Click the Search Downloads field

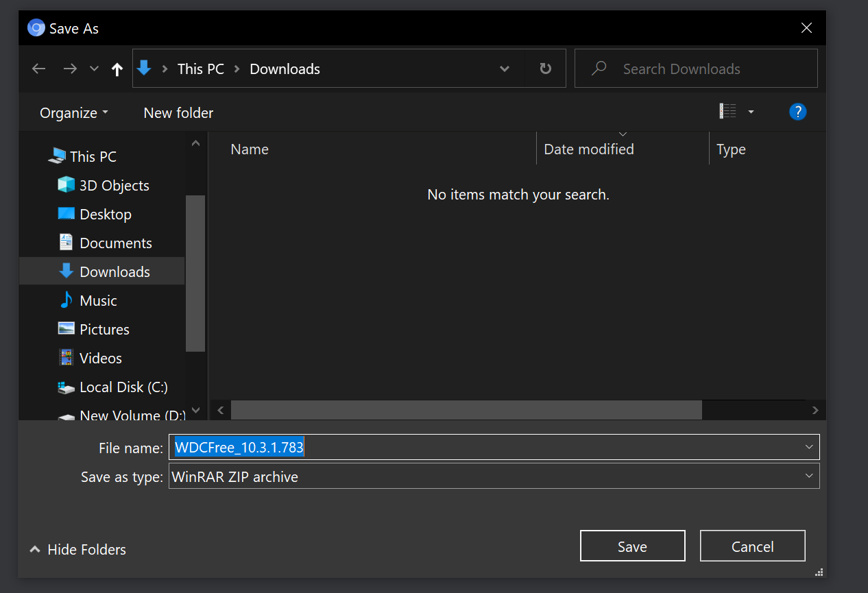click(706, 69)
